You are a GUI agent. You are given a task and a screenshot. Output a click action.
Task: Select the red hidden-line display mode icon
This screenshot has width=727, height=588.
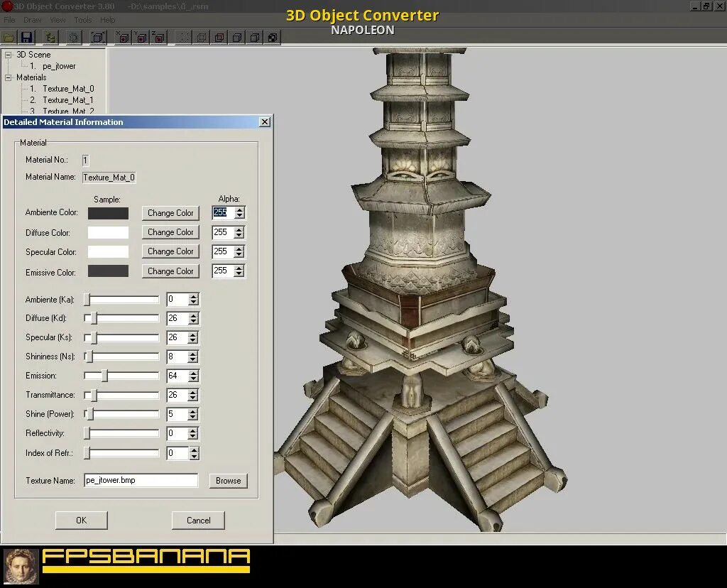[219, 38]
